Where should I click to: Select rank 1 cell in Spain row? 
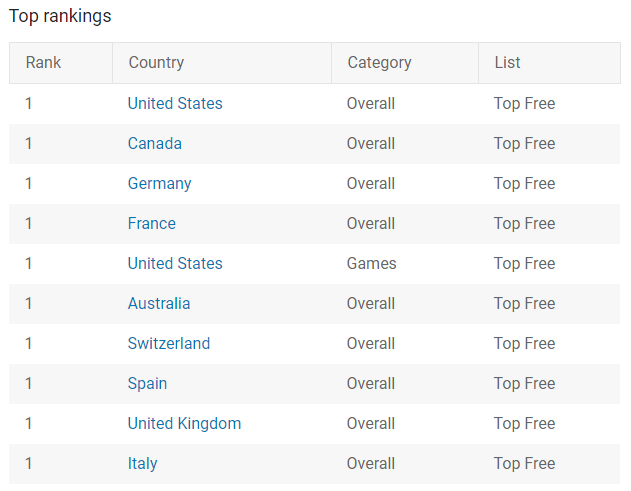(29, 384)
